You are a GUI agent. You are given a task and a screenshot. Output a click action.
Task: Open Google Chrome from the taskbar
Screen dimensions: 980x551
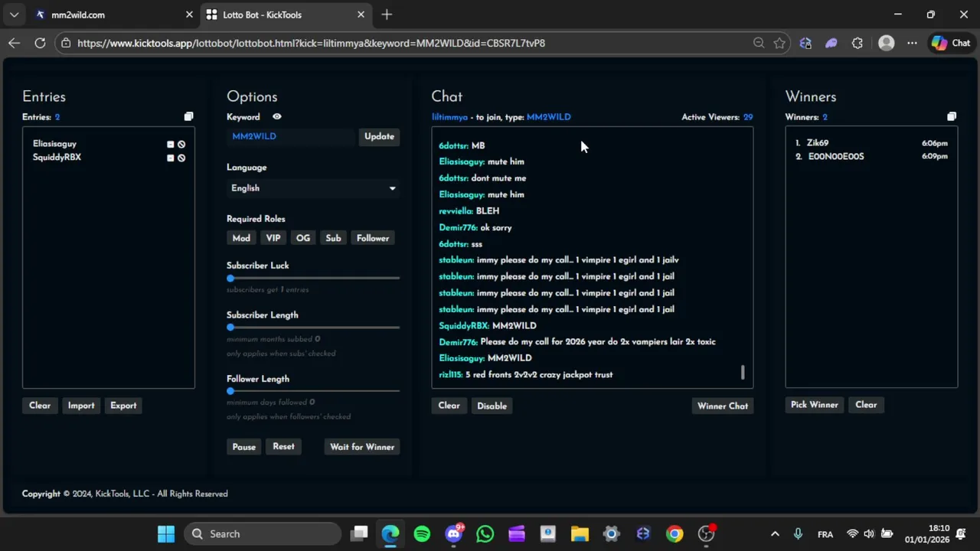(675, 533)
